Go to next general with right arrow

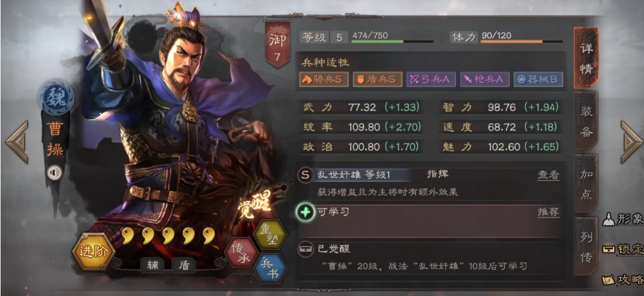[631, 142]
